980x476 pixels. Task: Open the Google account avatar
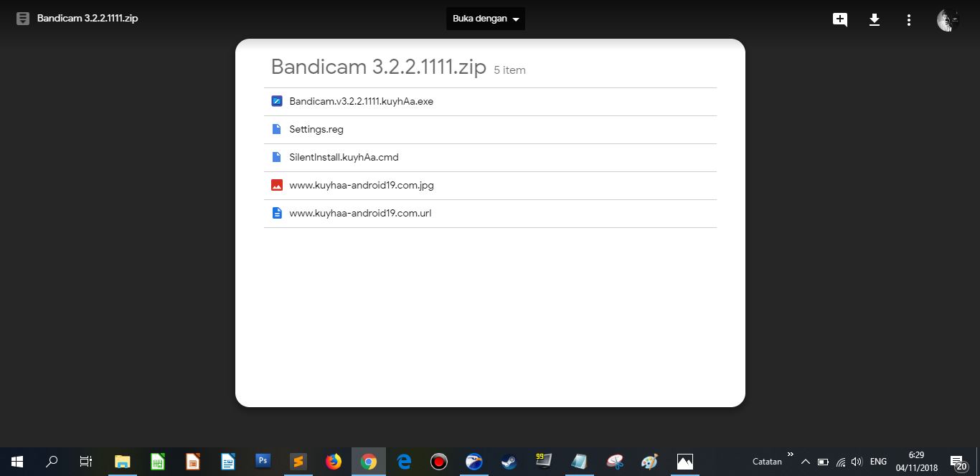[x=948, y=20]
